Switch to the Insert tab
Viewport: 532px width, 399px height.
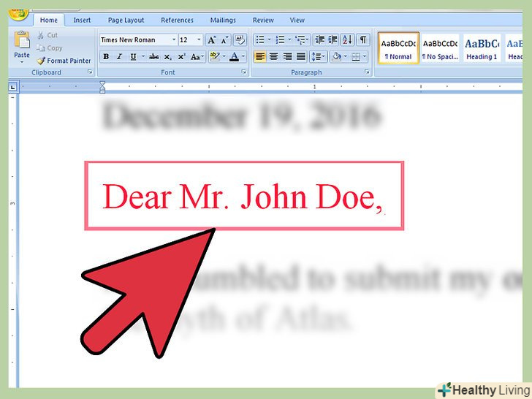(x=82, y=20)
